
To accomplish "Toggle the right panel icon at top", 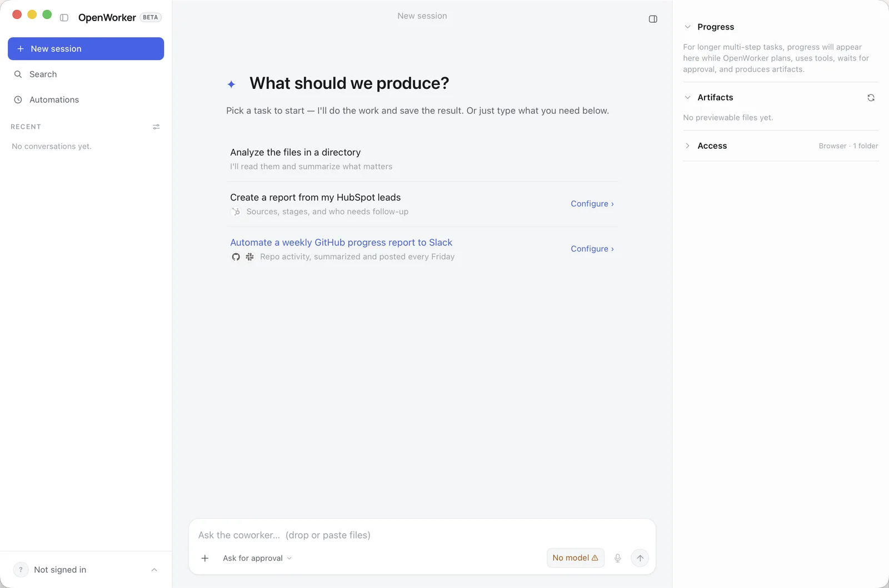I will tap(653, 19).
